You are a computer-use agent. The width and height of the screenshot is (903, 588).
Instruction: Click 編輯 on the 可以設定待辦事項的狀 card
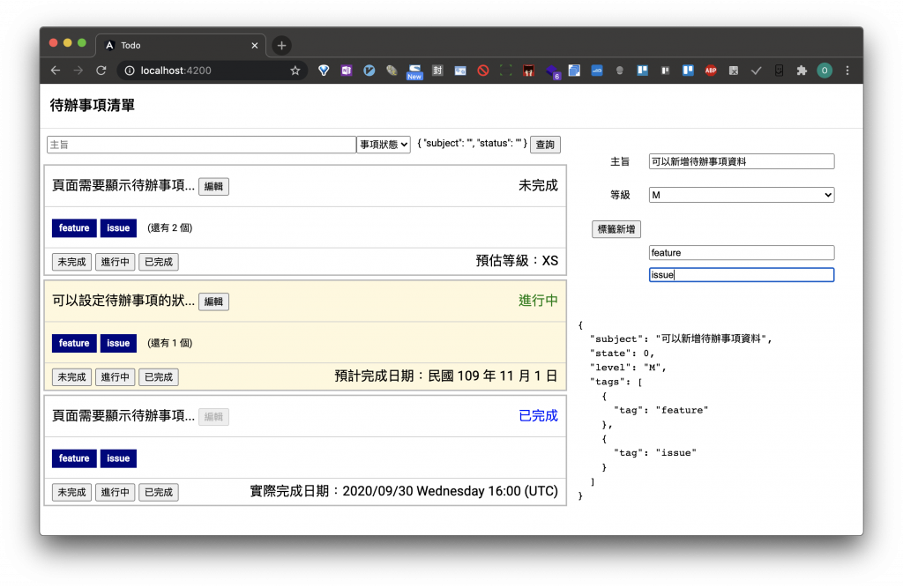coord(213,301)
